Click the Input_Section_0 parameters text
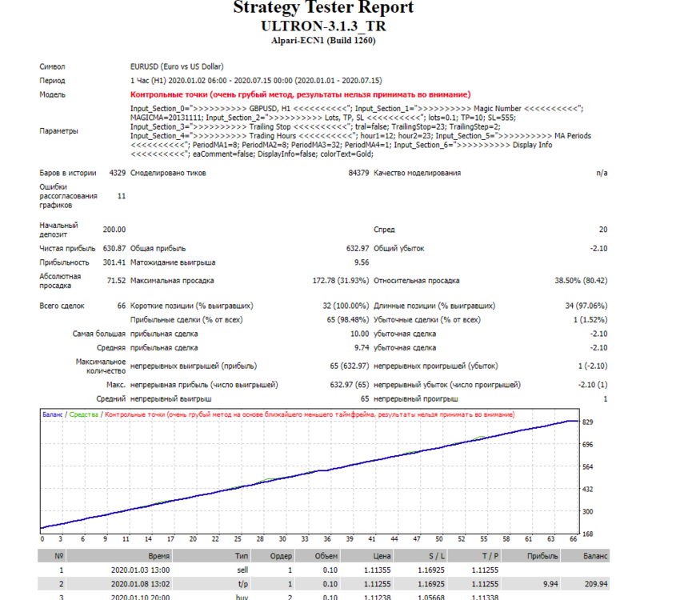The height and width of the screenshot is (600, 700). point(361,131)
